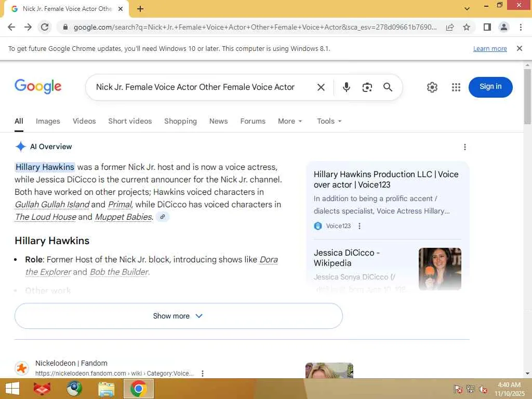The image size is (532, 399).
Task: Open taskbar clock showing 4:40 AM
Action: 509,389
